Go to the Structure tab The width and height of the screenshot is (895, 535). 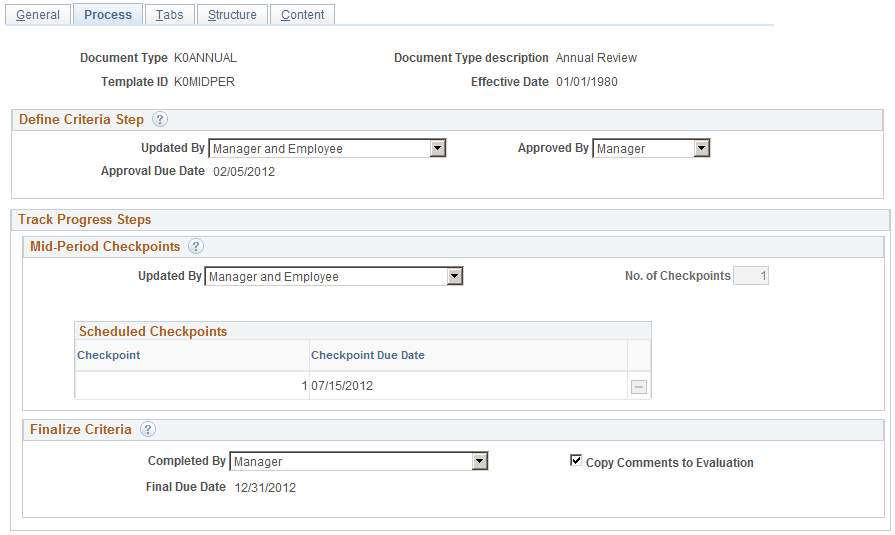(x=232, y=14)
